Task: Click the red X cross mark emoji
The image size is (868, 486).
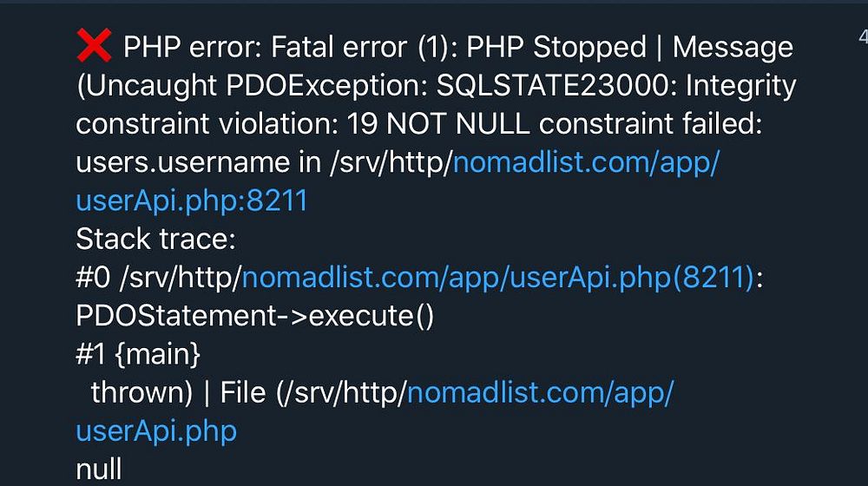Action: tap(94, 45)
